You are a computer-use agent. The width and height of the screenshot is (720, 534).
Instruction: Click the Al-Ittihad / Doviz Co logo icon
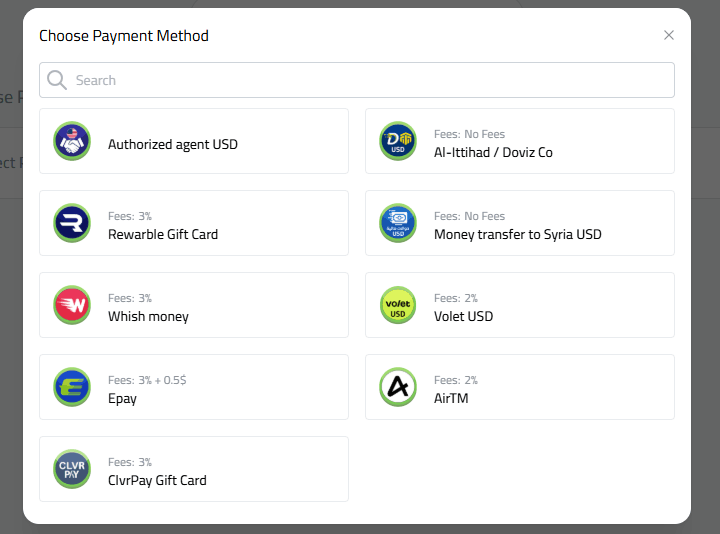click(398, 141)
